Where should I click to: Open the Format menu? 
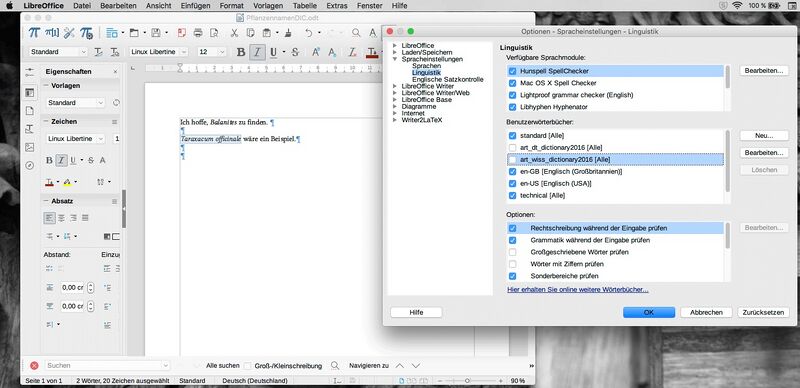click(232, 6)
